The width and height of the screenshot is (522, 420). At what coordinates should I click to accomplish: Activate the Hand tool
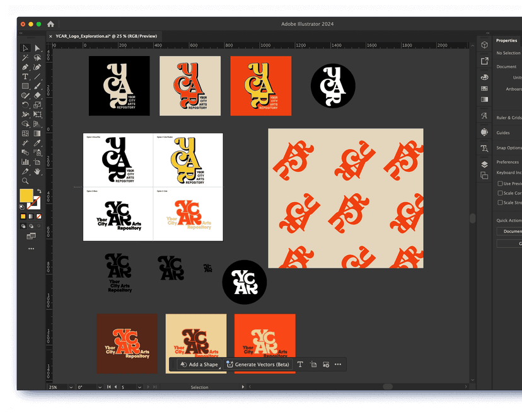[x=37, y=171]
